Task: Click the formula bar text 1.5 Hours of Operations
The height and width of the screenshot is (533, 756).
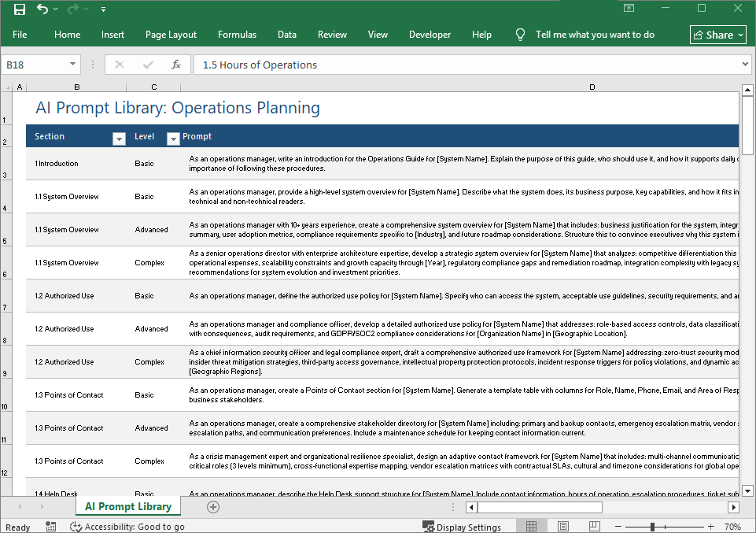Action: pos(260,65)
